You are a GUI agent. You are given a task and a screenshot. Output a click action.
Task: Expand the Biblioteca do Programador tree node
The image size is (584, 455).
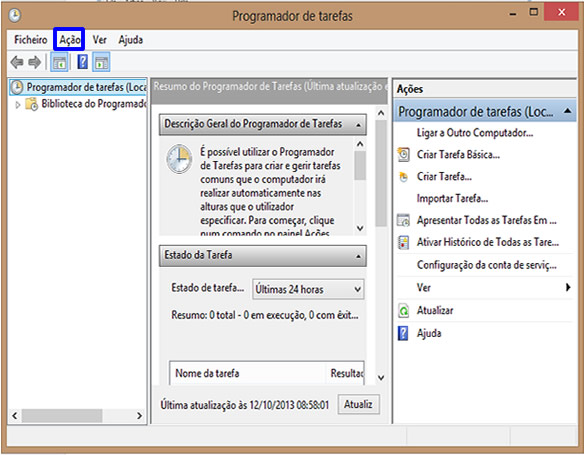click(18, 105)
